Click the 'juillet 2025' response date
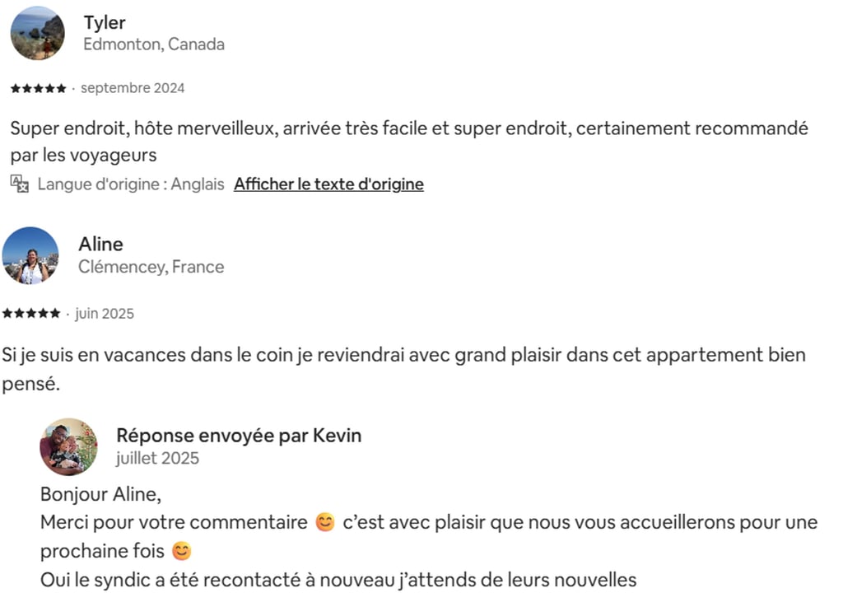843x616 pixels. click(157, 458)
